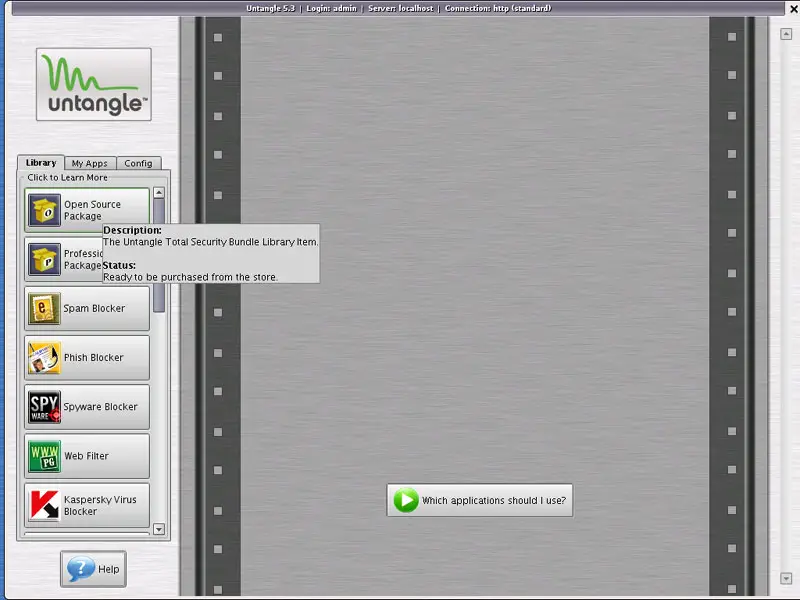The image size is (800, 600).
Task: Select the "Kaspersky Virus Blocker" label
Action: point(100,505)
